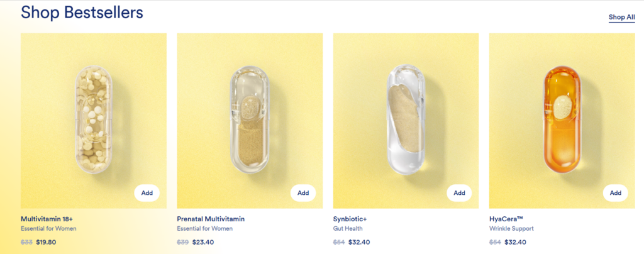The width and height of the screenshot is (644, 254).
Task: Click the $19.80 sale price
Action: click(47, 242)
